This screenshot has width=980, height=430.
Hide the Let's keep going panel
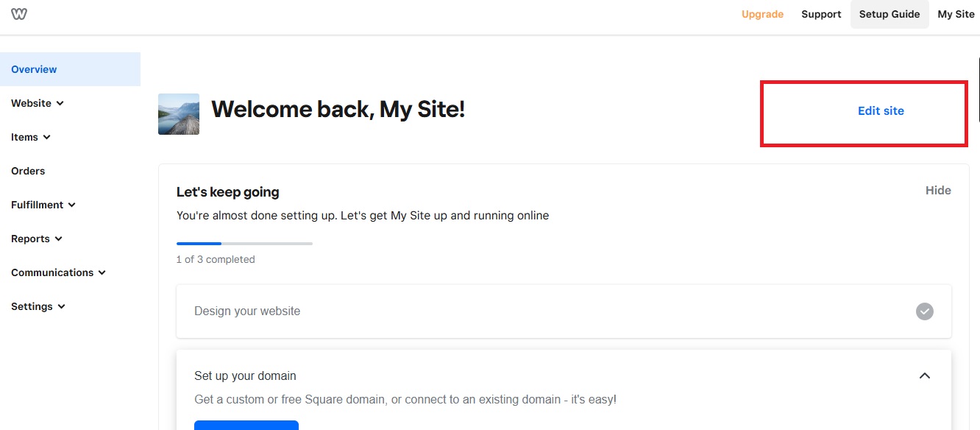938,191
